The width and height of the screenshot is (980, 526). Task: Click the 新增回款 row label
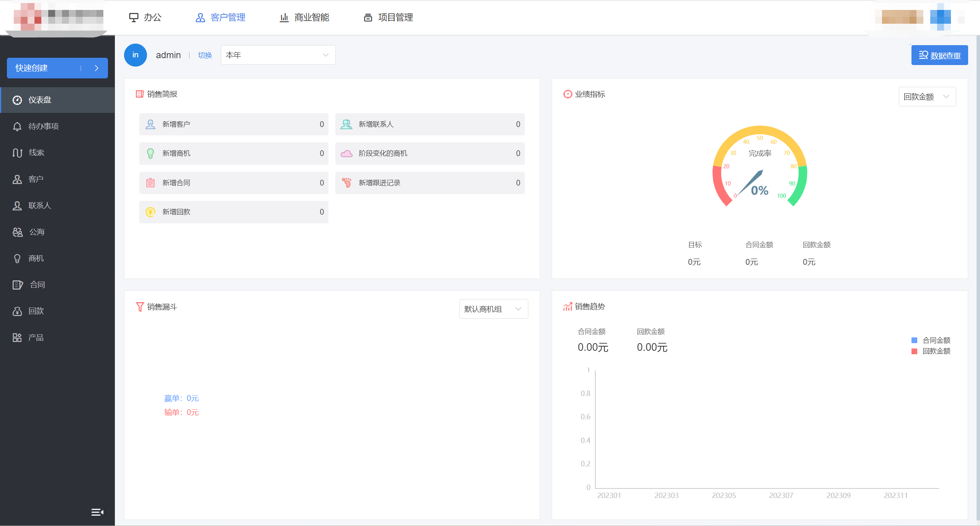pyautogui.click(x=176, y=212)
